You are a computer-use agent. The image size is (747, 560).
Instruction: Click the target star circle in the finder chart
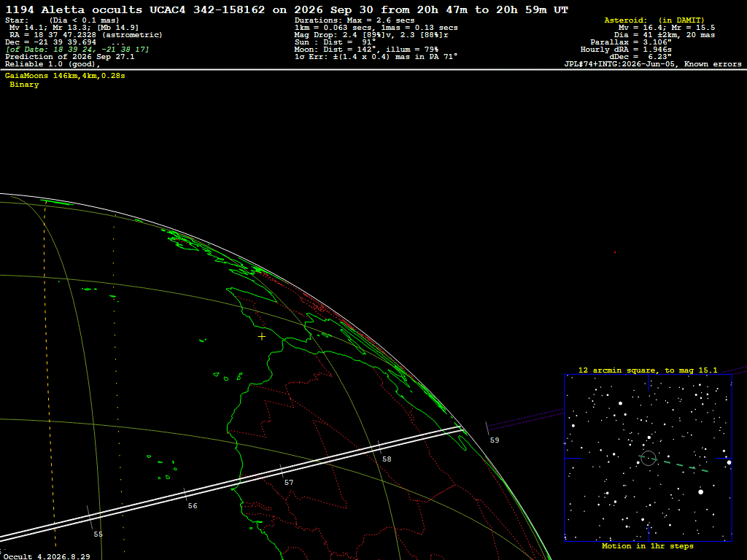649,458
